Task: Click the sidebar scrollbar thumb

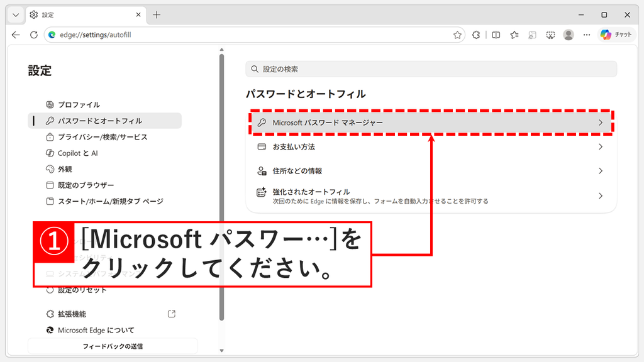Action: coord(222,187)
